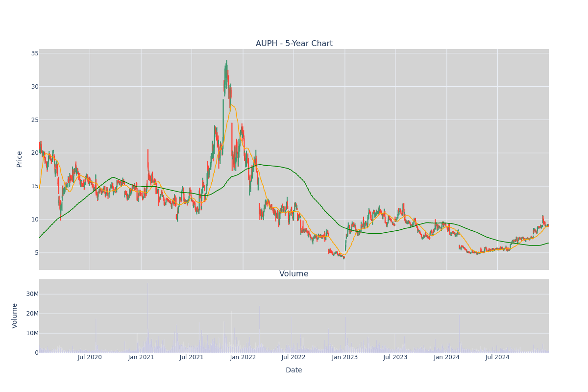
Task: Click the price tick label '30'
Action: pos(35,87)
